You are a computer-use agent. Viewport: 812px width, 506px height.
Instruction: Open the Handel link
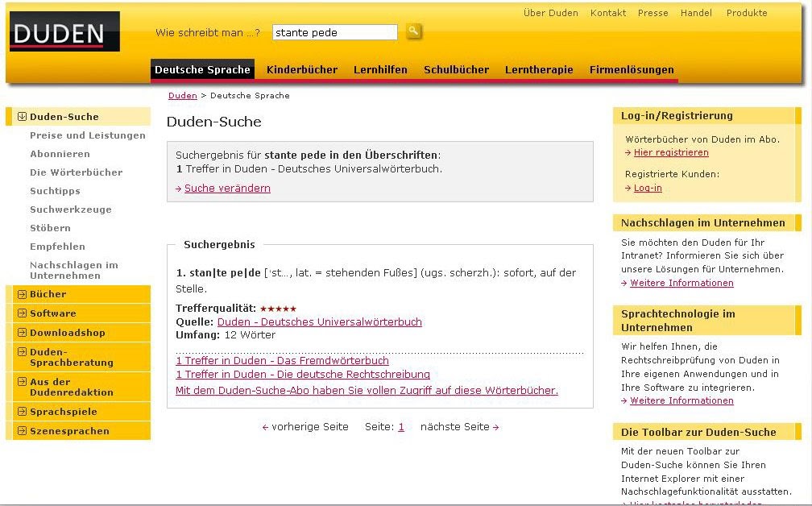click(x=696, y=13)
